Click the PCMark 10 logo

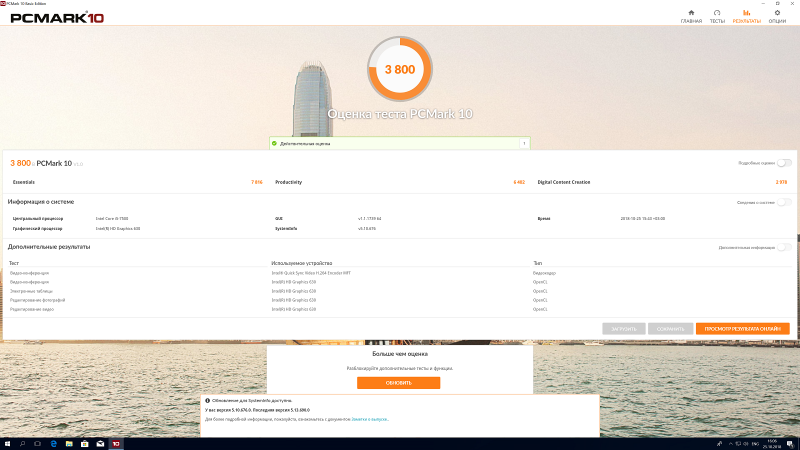tap(57, 18)
